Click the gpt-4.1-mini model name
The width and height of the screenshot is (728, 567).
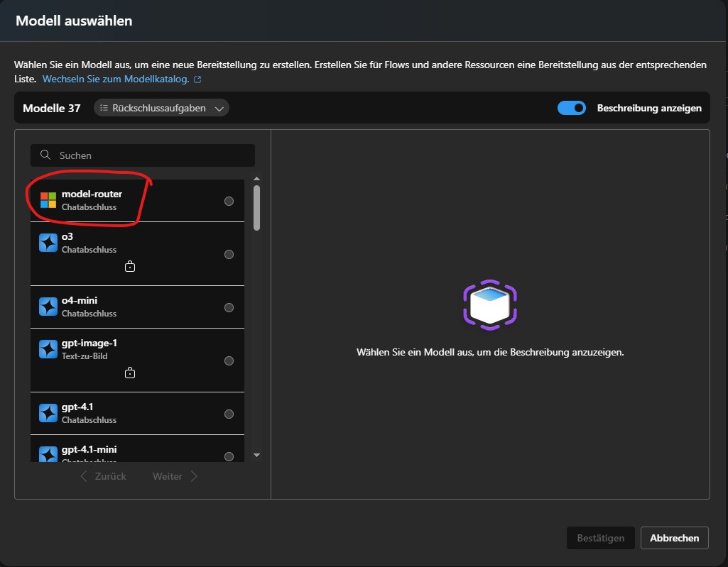tap(89, 450)
